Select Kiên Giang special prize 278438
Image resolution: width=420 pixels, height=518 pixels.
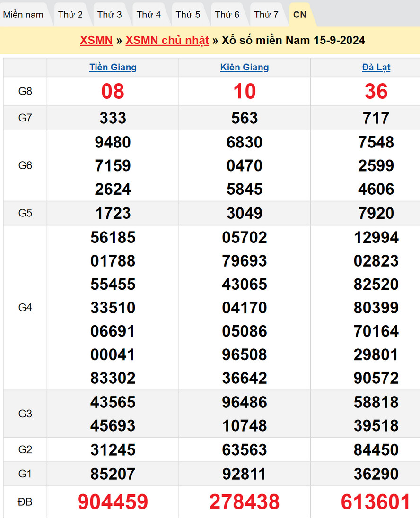coord(245,502)
